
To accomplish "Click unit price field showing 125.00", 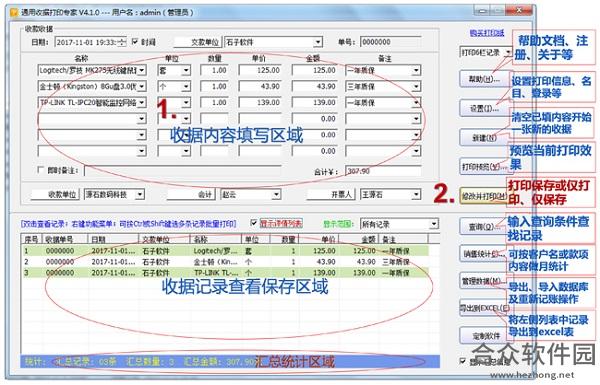I will click(x=260, y=70).
